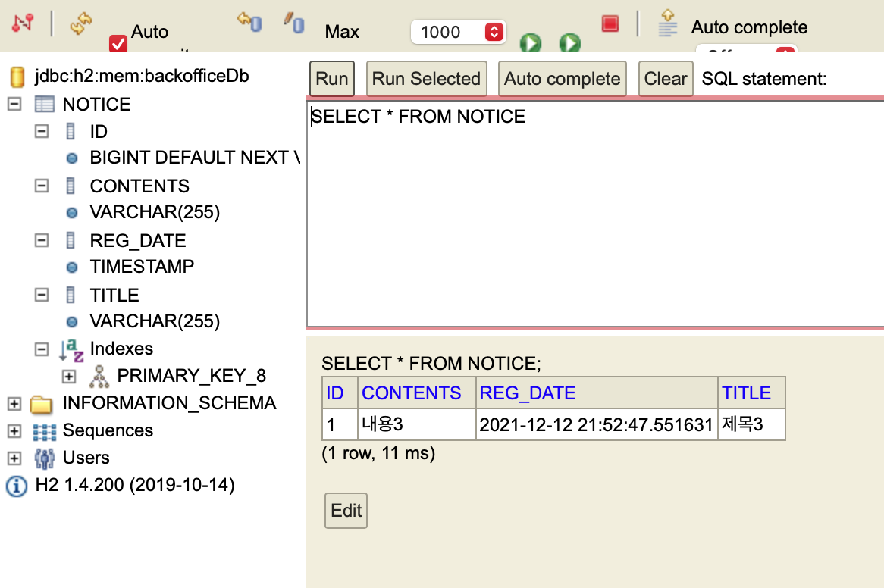Collapse the CONTENTS column node
This screenshot has height=588, width=884.
(42, 186)
